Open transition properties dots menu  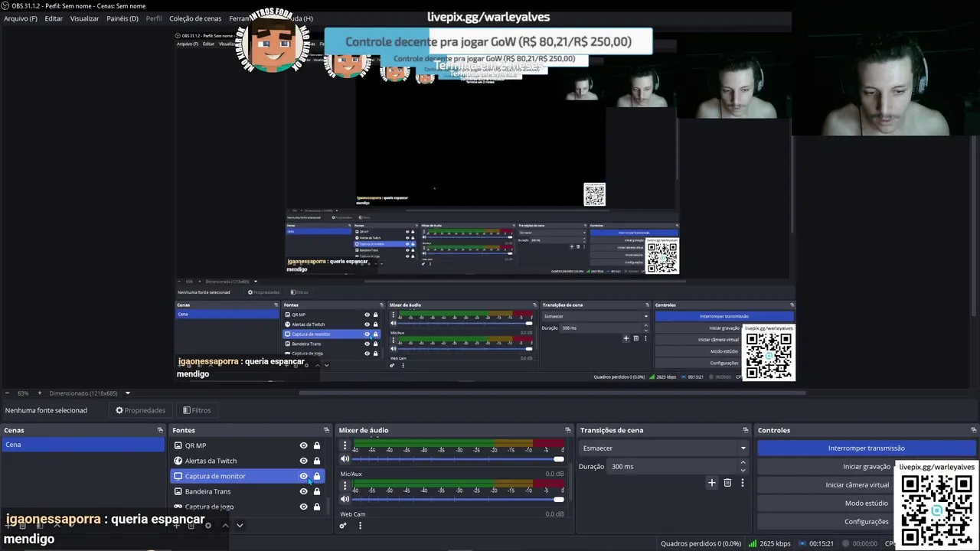[x=742, y=483]
